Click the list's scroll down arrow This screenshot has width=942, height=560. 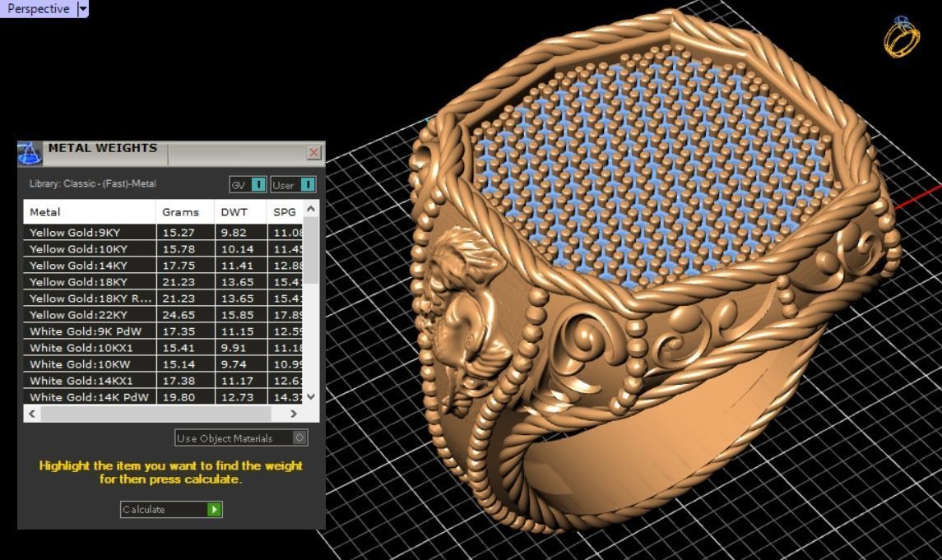311,396
